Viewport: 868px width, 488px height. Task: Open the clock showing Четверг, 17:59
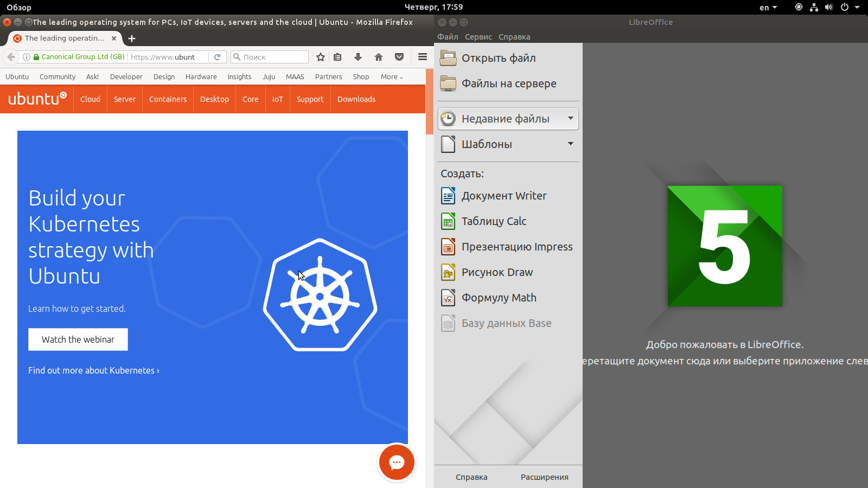(433, 7)
